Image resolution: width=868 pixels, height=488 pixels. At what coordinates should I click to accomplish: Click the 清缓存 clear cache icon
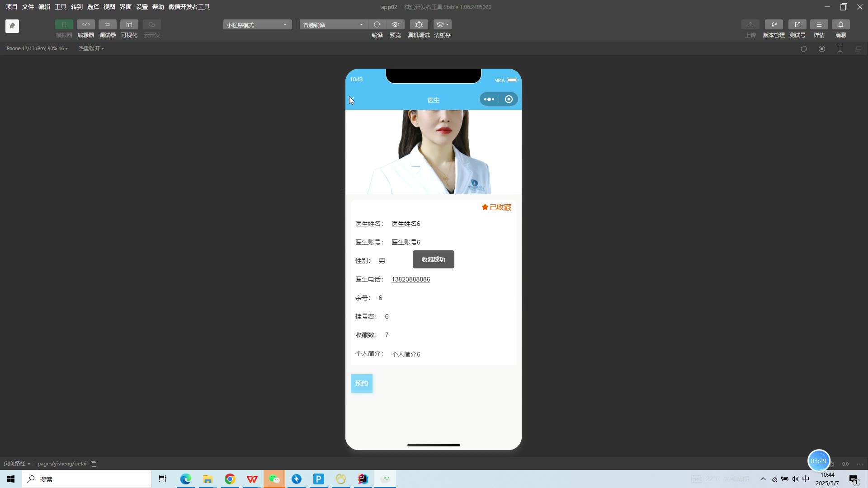[442, 24]
